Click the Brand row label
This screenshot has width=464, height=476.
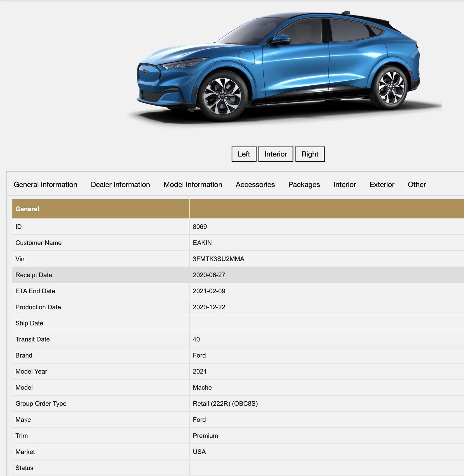(24, 355)
